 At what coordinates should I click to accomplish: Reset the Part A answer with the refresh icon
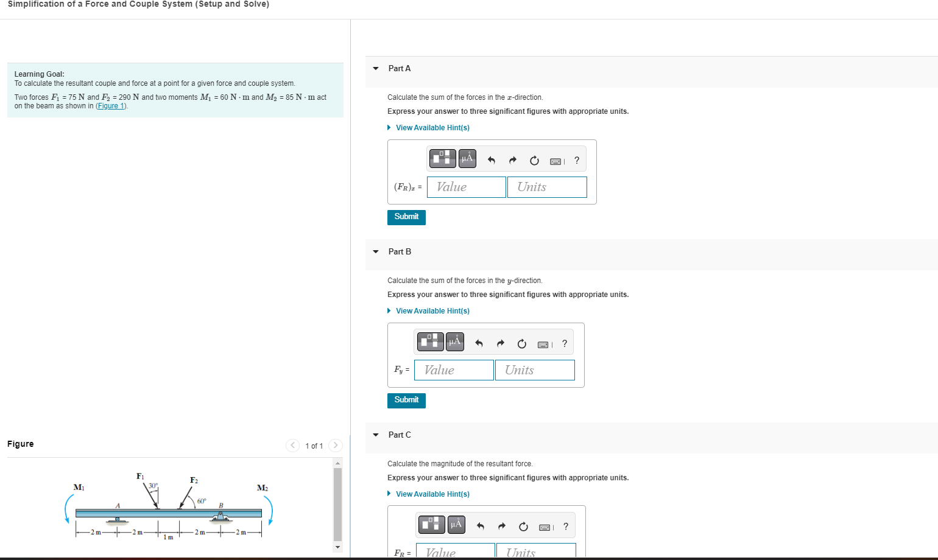(x=534, y=160)
